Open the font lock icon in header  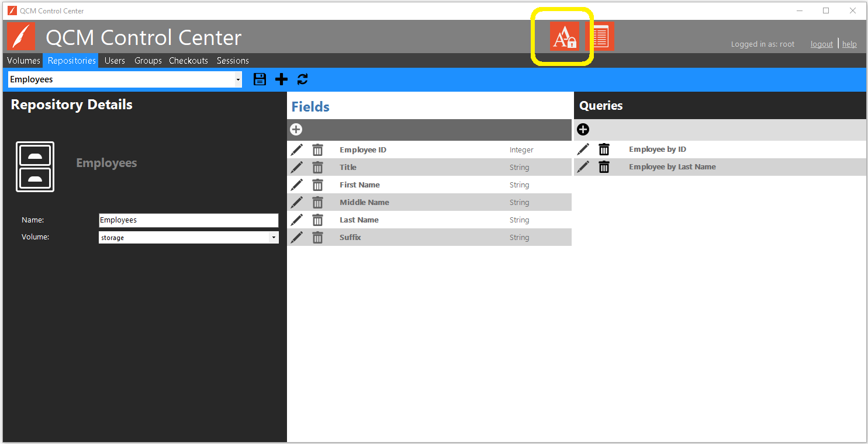click(x=564, y=37)
